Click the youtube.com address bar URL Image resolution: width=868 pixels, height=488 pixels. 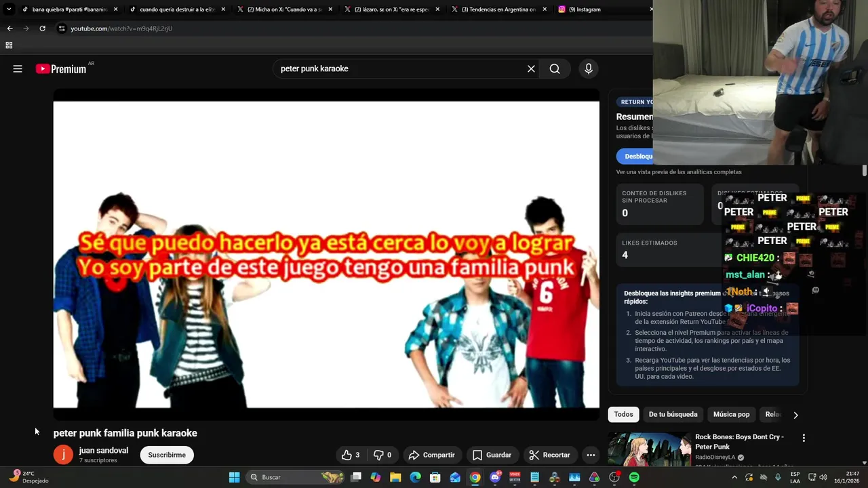coord(121,28)
